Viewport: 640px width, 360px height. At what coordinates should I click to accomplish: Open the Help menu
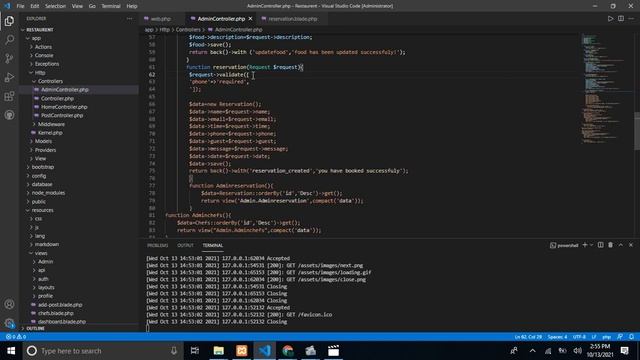(132, 6)
